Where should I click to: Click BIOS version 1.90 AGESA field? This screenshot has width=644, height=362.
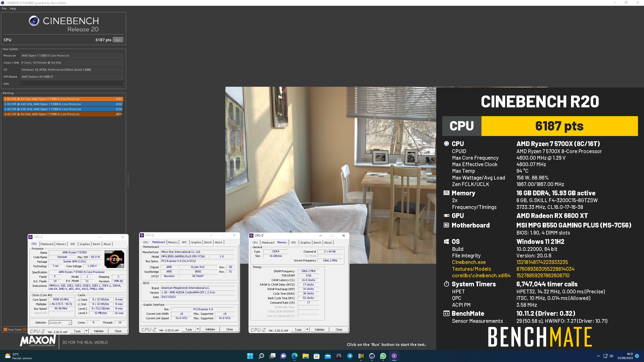click(198, 292)
